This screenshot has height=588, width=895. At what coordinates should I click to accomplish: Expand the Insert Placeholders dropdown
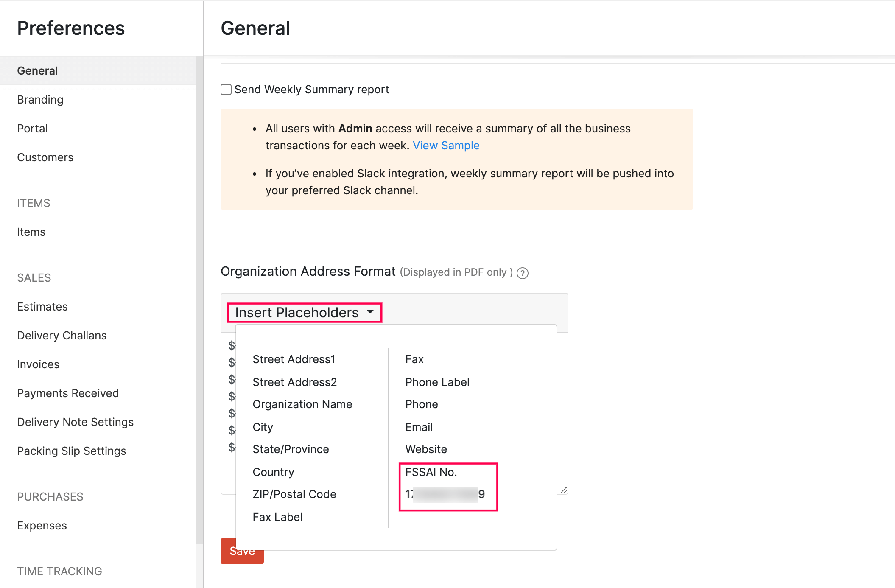(x=304, y=312)
